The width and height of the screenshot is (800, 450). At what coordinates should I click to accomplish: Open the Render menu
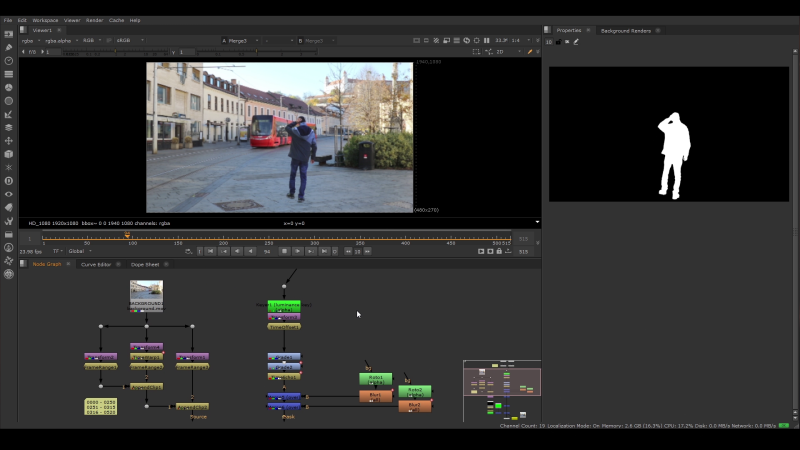pos(94,20)
